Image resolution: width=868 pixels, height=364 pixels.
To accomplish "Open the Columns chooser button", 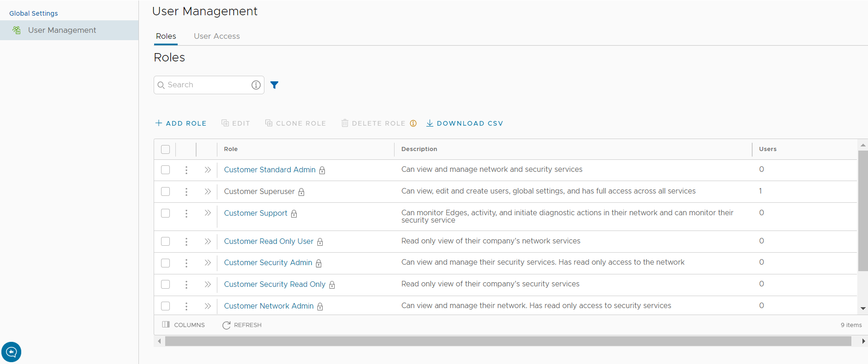I will coord(184,325).
